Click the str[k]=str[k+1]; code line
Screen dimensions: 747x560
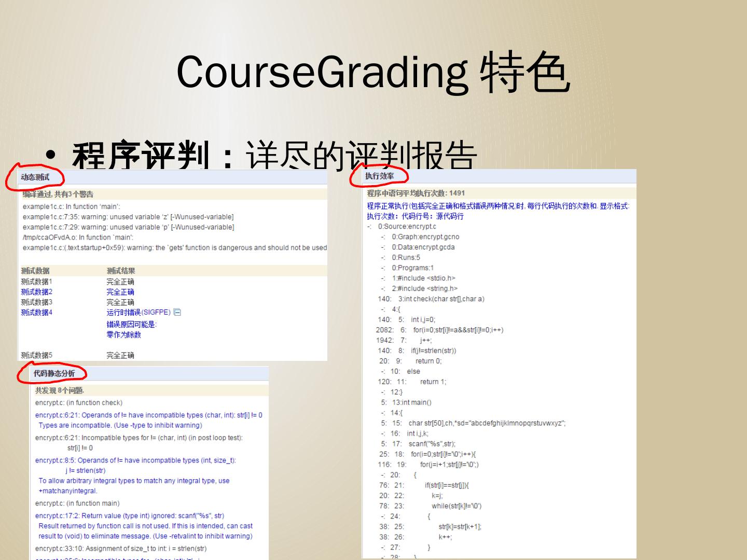pos(431,527)
